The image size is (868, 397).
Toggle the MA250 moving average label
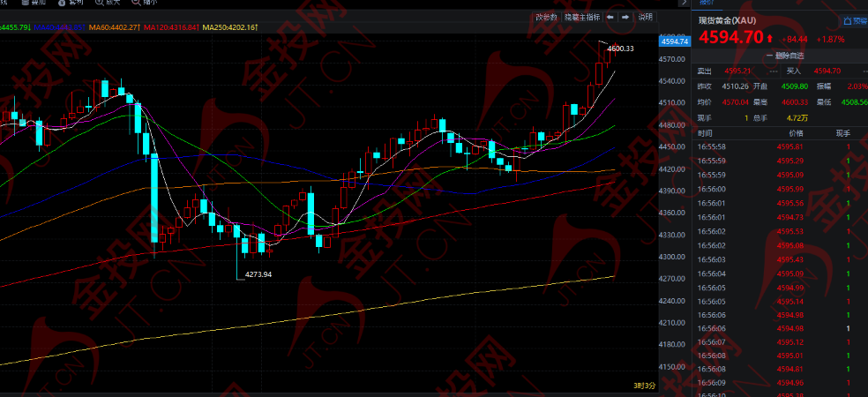(x=229, y=27)
